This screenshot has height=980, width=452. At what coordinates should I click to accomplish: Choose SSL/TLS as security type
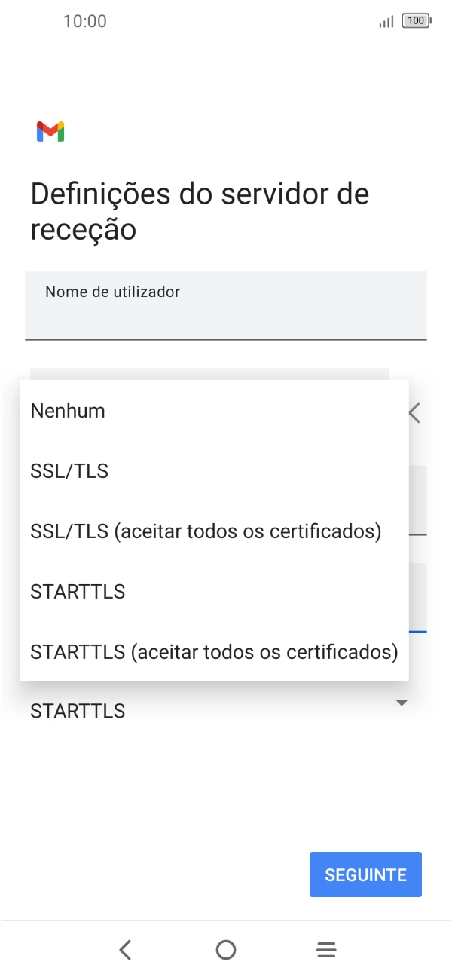pos(69,470)
